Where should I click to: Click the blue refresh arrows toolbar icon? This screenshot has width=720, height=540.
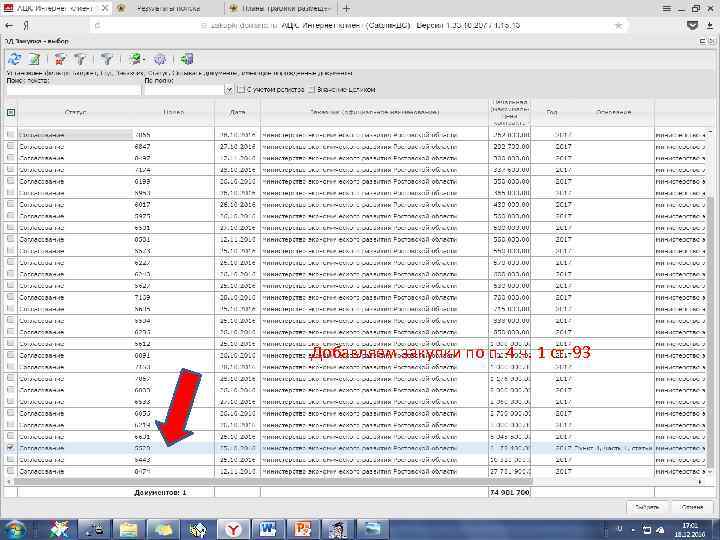15,59
